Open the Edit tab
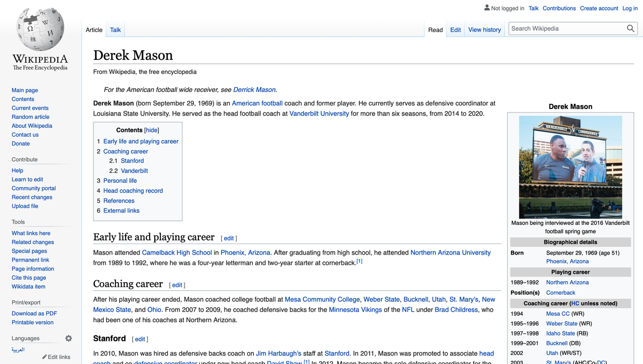Screen dimensions: 643x364 tap(456, 30)
